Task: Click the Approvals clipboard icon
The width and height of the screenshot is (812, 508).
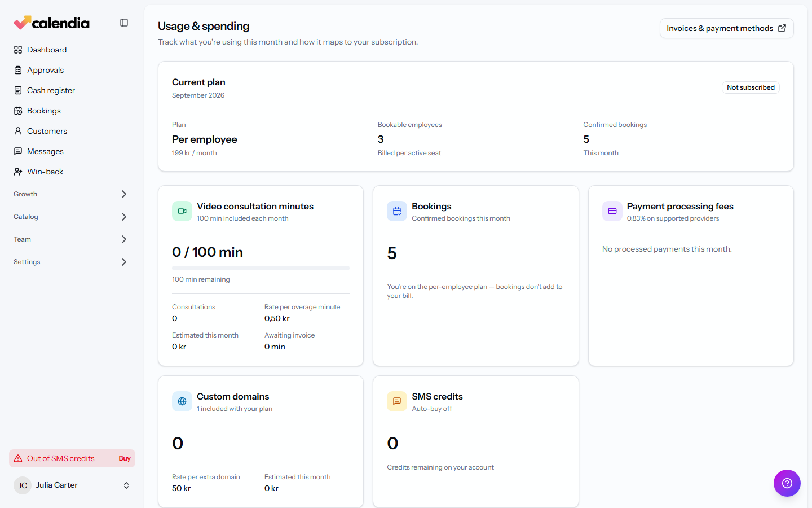Action: [18, 70]
